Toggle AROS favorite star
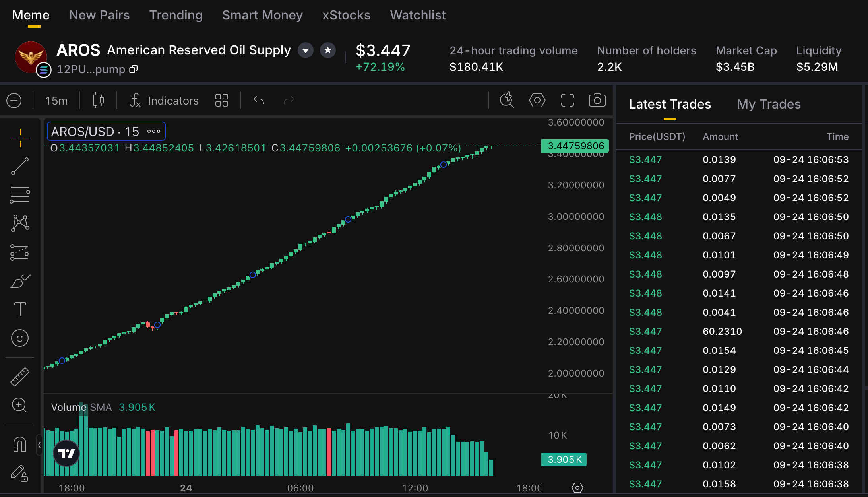 (x=328, y=50)
